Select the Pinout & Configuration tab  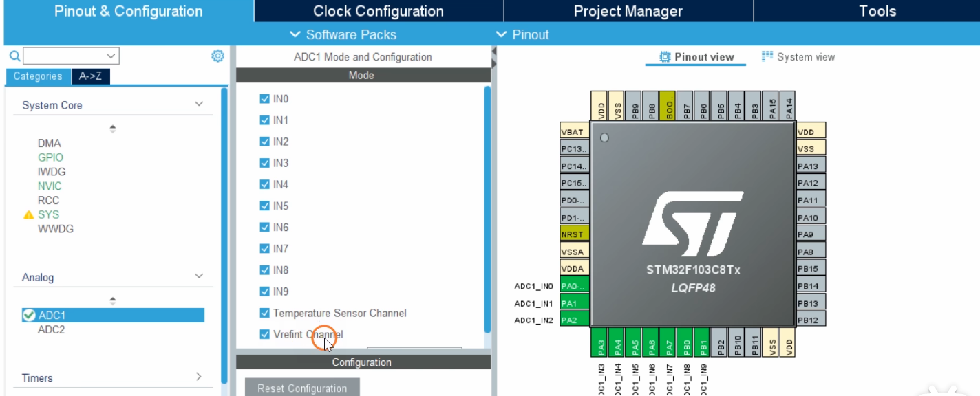click(129, 11)
